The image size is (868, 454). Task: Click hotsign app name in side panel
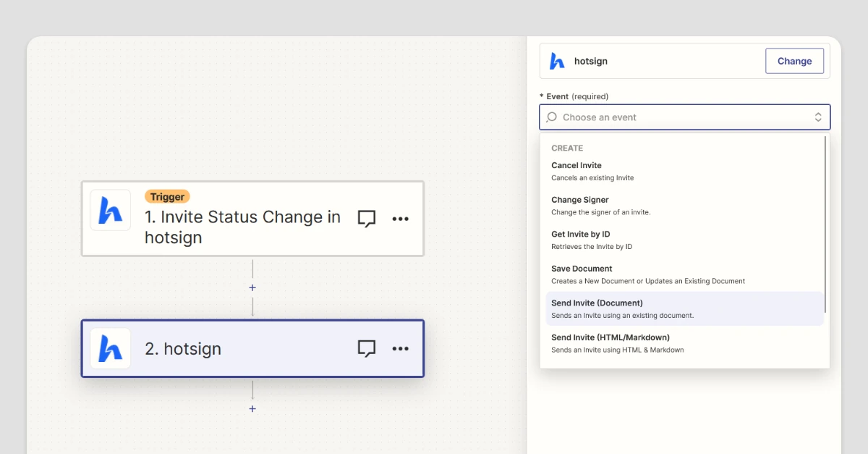(591, 62)
